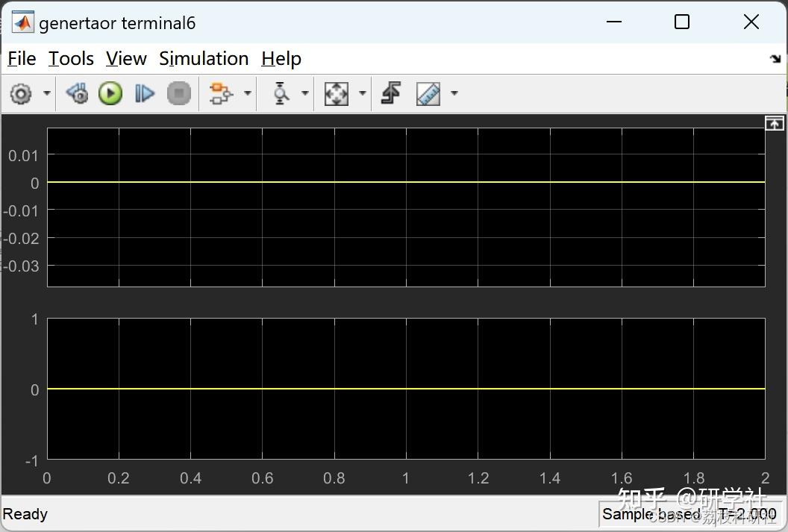The image size is (788, 532).
Task: Click the Peak Finder arrow icon
Action: 390,93
